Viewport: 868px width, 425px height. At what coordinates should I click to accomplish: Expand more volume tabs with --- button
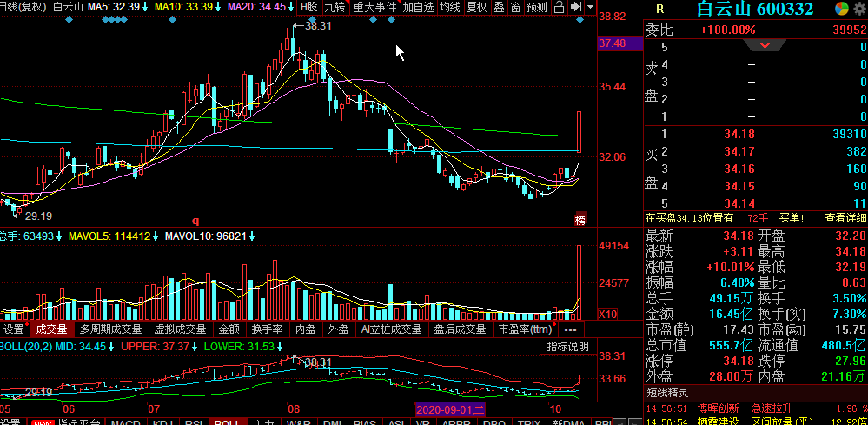pos(570,329)
